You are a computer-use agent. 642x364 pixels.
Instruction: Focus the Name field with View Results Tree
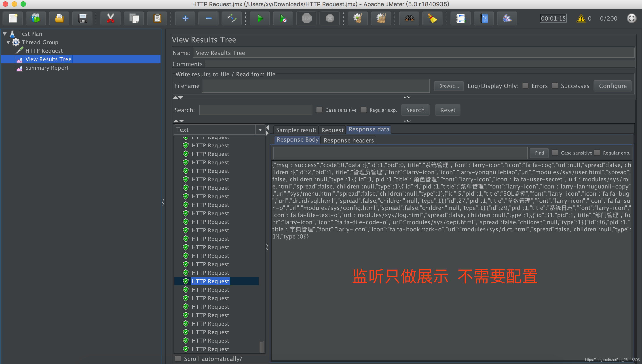pyautogui.click(x=414, y=53)
